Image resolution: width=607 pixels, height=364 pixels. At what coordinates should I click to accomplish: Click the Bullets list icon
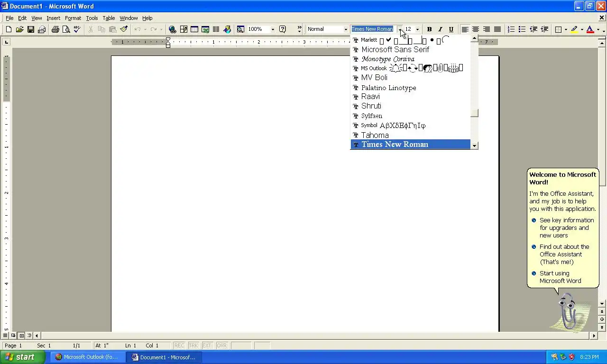point(522,29)
